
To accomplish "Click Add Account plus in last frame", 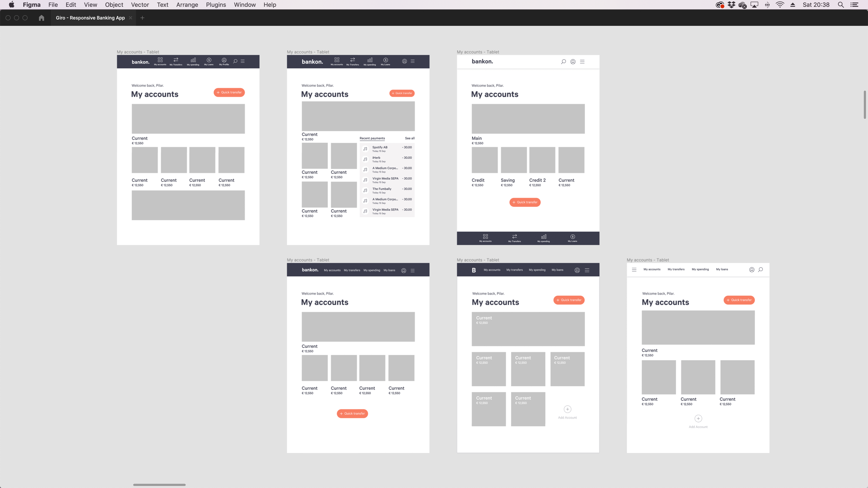I will 698,419.
